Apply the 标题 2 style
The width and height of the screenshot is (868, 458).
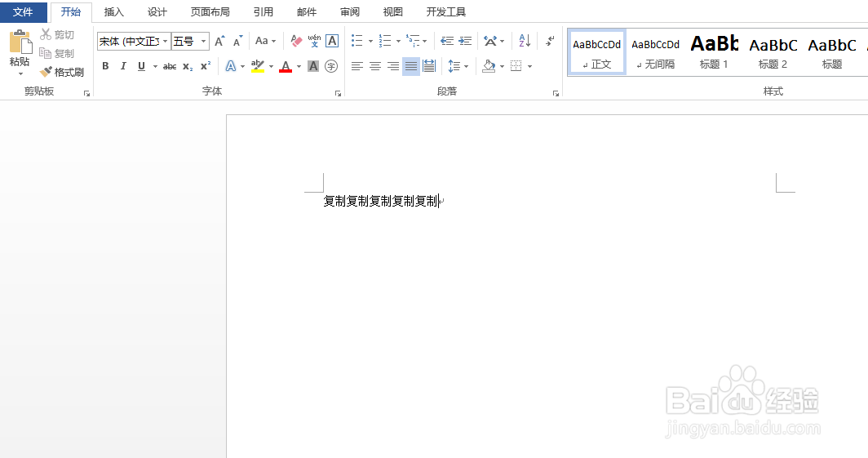click(x=773, y=51)
